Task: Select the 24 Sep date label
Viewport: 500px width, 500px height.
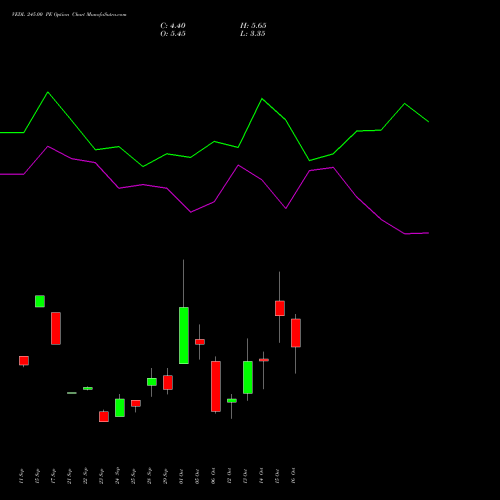Action: 117,476
